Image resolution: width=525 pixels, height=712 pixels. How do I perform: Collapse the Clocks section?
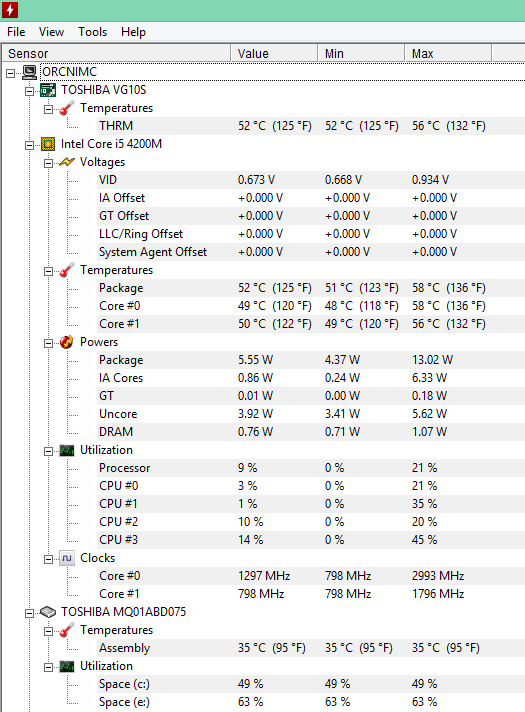pos(48,559)
